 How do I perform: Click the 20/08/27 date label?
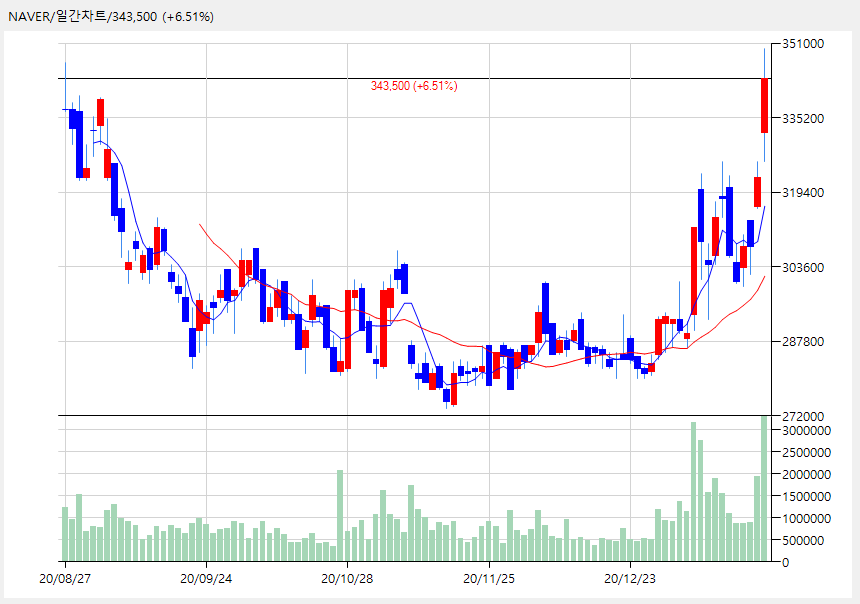pyautogui.click(x=65, y=579)
